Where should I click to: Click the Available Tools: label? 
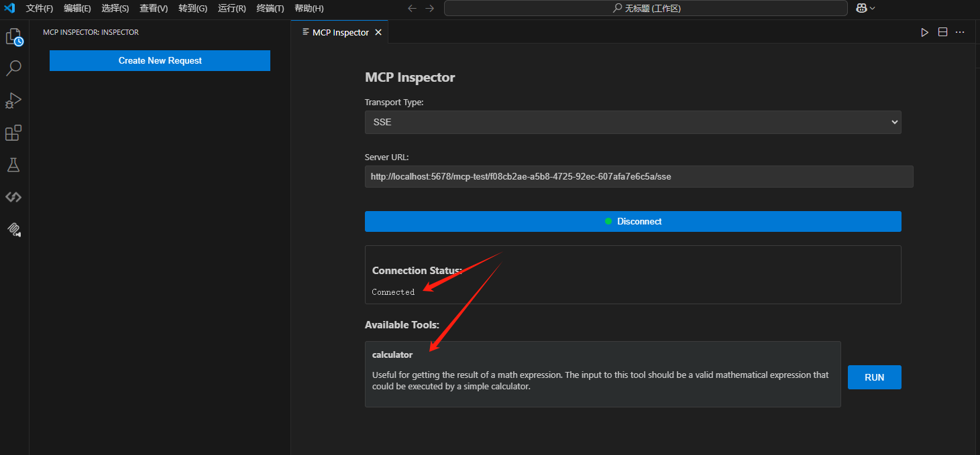[x=402, y=325]
